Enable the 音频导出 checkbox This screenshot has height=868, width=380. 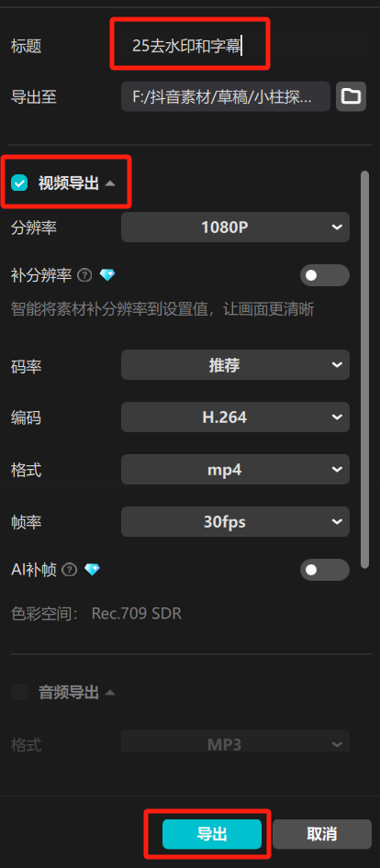tap(19, 692)
